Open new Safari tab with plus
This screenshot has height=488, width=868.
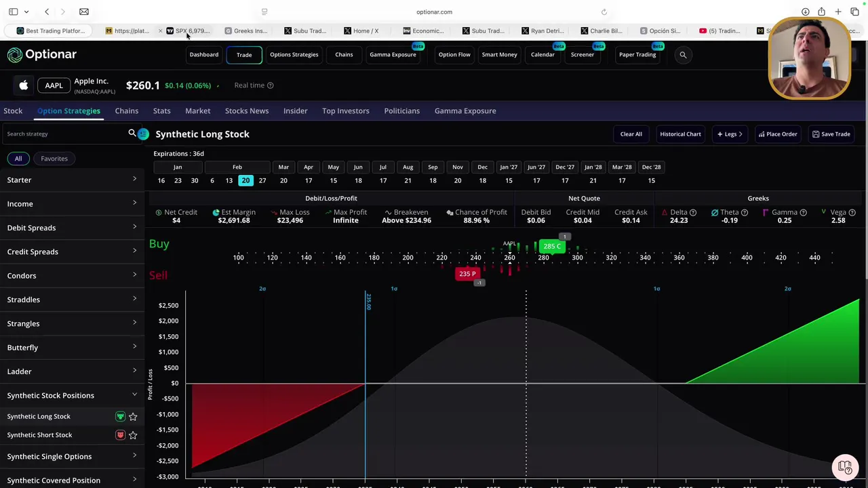(x=838, y=12)
